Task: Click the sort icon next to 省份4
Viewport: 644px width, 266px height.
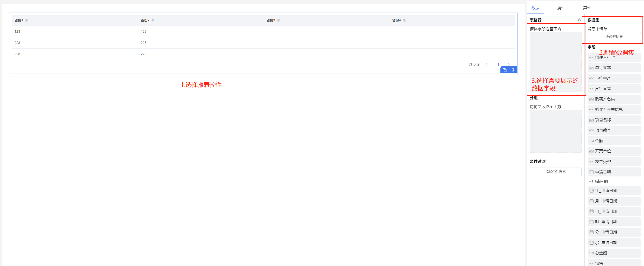Action: (x=404, y=20)
